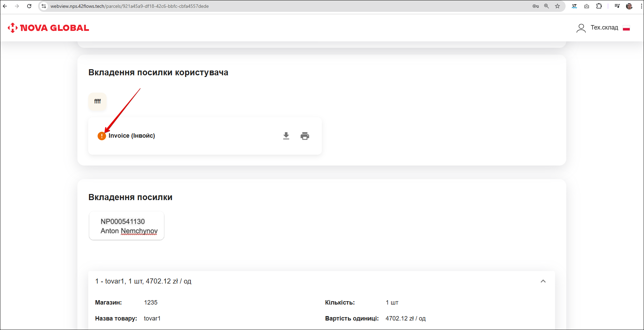Viewport: 644px width, 330px height.
Task: Bookmark this page with the star icon
Action: 557,6
